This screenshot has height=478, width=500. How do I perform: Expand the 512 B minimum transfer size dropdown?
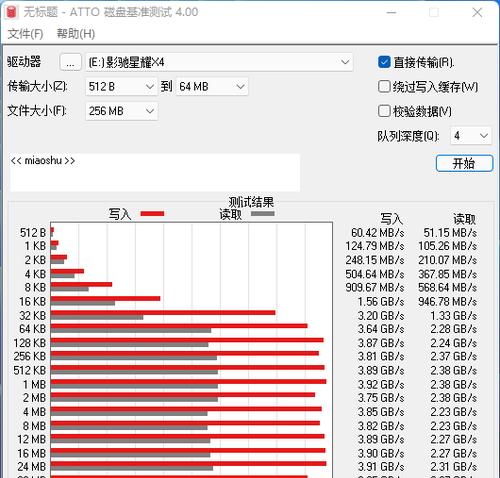coord(121,87)
